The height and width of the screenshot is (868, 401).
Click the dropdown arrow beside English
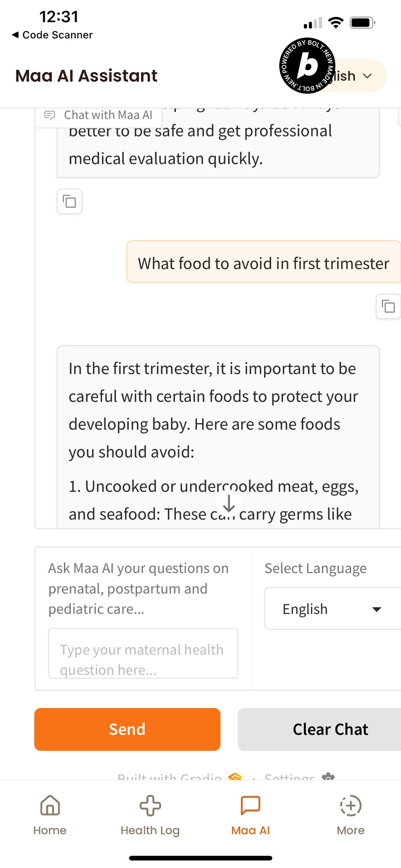coord(377,609)
